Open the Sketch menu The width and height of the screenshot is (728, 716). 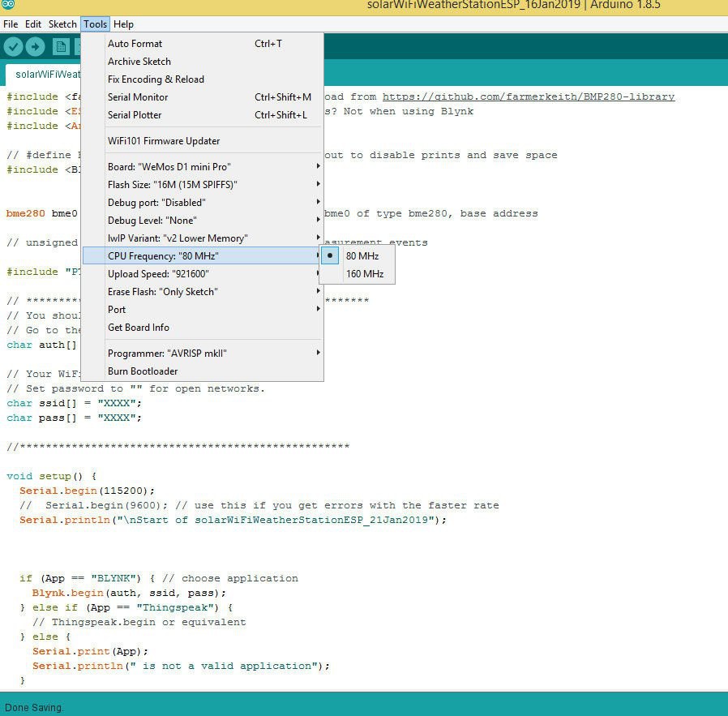tap(62, 24)
